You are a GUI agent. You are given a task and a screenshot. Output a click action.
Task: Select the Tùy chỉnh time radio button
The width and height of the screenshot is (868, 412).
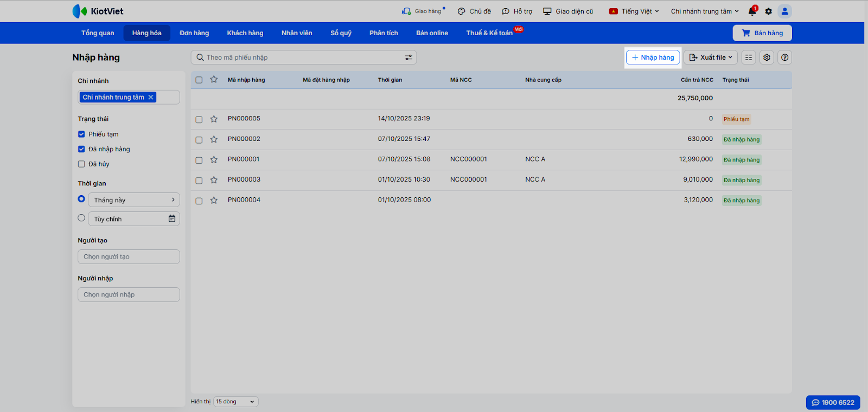click(x=81, y=218)
